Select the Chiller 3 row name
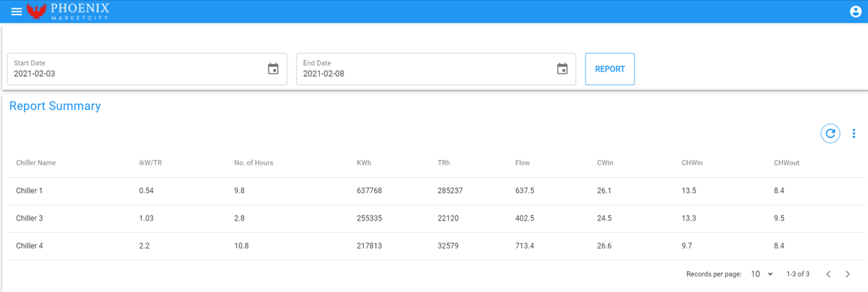 click(30, 218)
